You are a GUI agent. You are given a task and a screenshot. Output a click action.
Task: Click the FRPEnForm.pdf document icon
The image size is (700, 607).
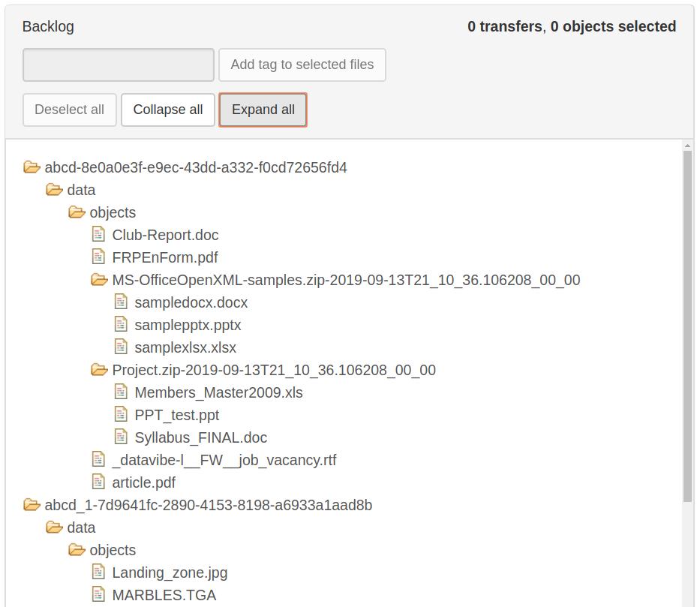(98, 257)
